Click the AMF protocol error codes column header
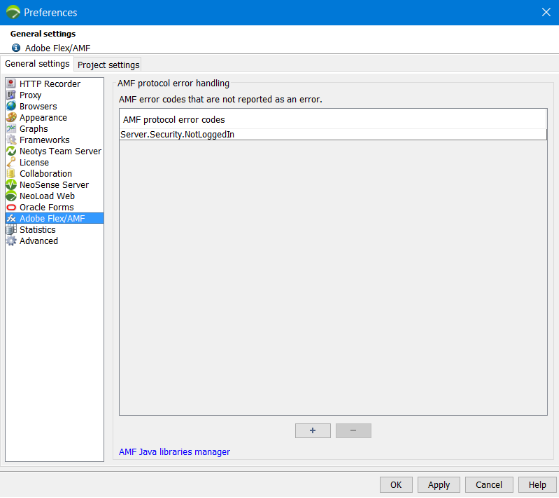The image size is (559, 498). tap(333, 119)
